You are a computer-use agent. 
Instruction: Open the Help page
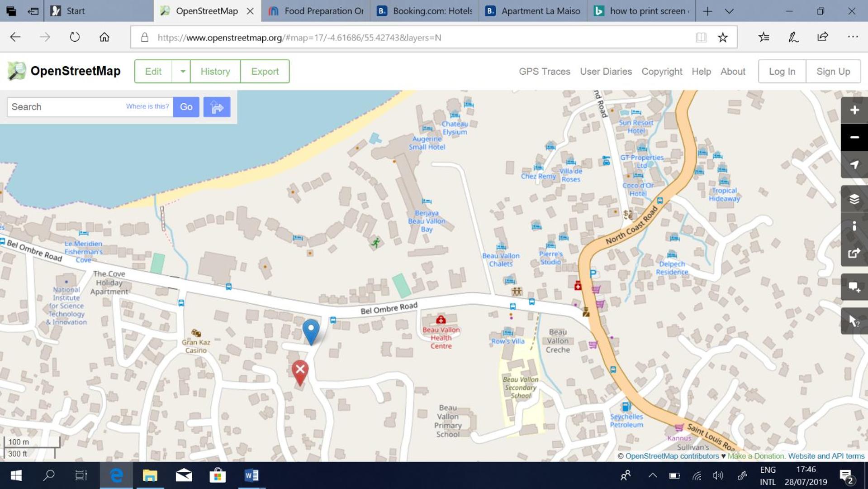pyautogui.click(x=701, y=71)
